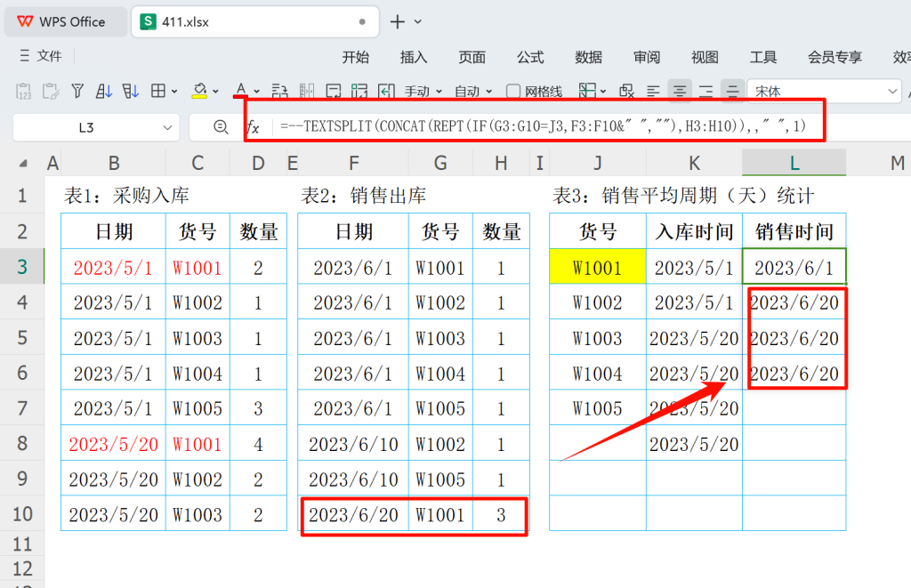Screen dimensions: 911x588
Task: Click the green left-arrow box icon
Action: pos(386,92)
